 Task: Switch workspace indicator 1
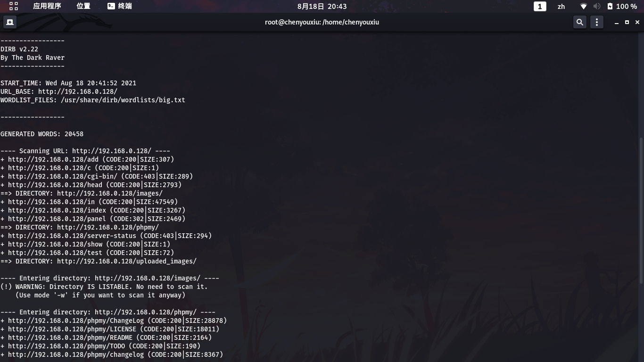[540, 6]
